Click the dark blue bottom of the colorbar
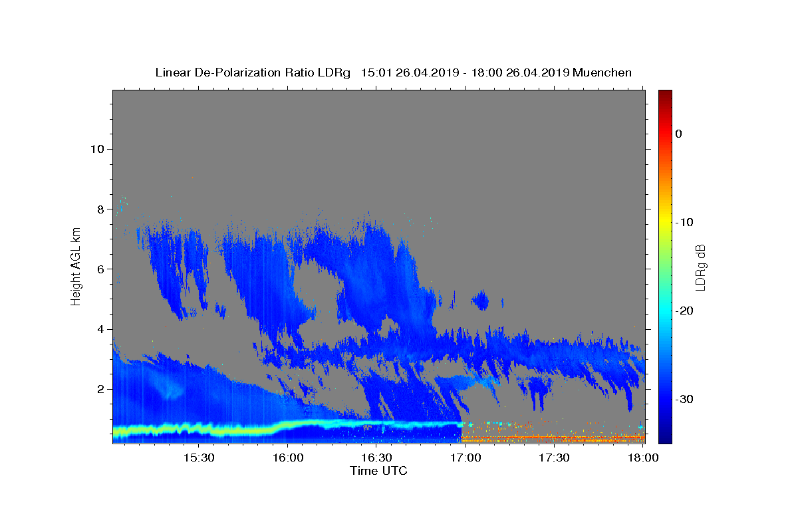Image resolution: width=798 pixels, height=532 pixels. [x=665, y=436]
